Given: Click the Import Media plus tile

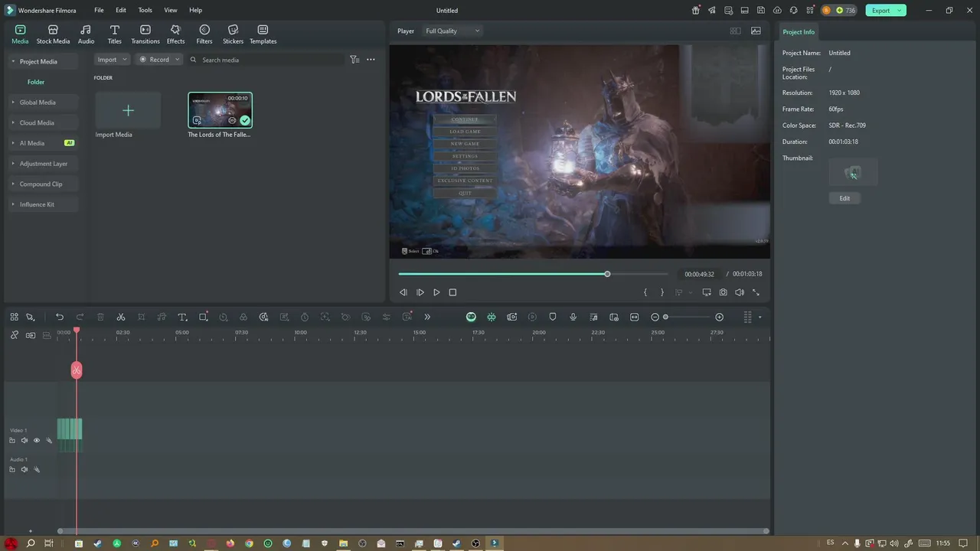Looking at the screenshot, I should coord(128,111).
